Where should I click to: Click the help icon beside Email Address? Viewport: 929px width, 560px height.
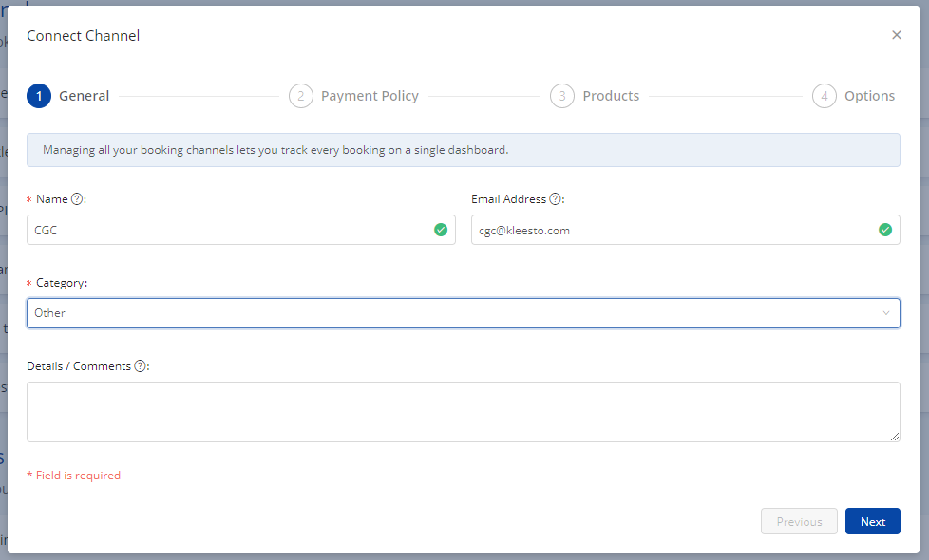click(556, 199)
